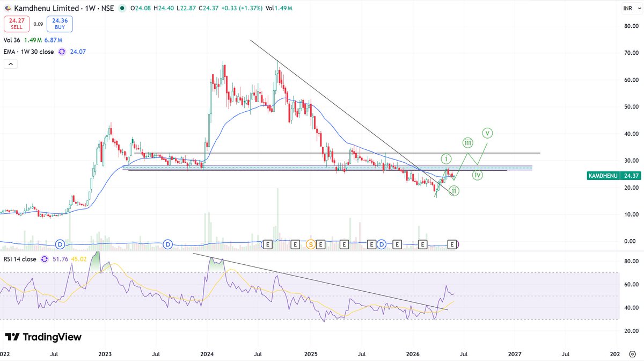644x361 pixels.
Task: Select the Elliott wave (ii) label
Action: pyautogui.click(x=454, y=190)
